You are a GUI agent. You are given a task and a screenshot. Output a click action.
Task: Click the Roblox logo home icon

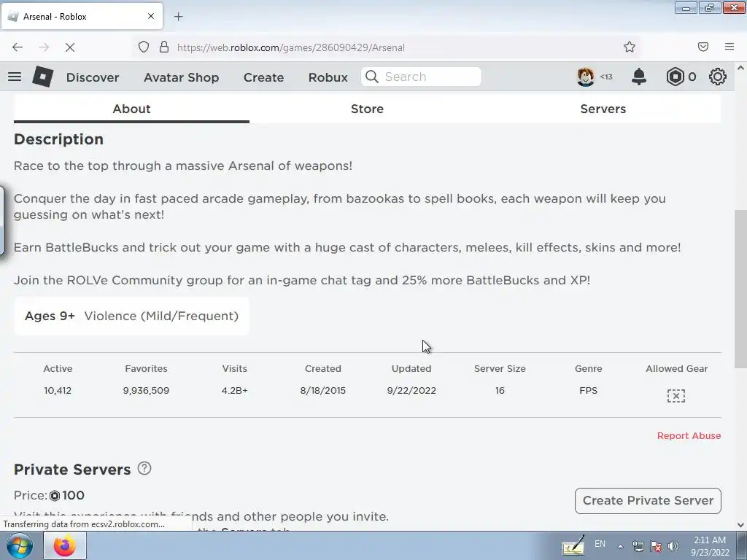tap(42, 77)
